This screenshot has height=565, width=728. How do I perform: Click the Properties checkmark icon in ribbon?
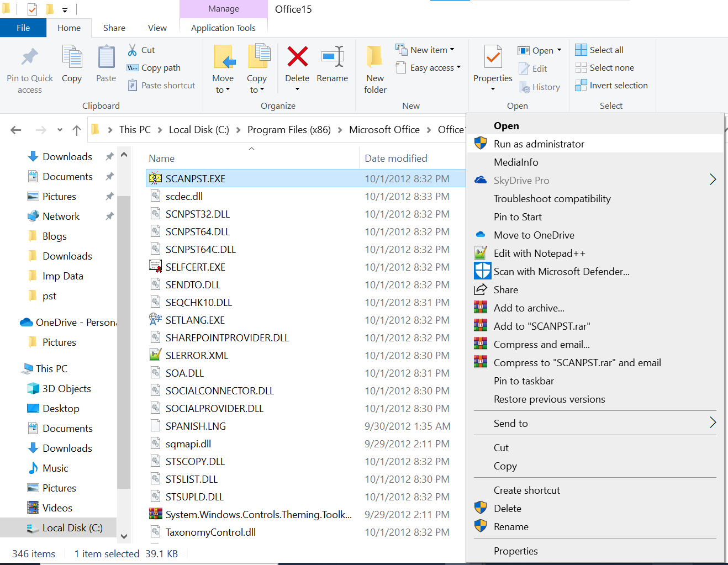pyautogui.click(x=493, y=57)
